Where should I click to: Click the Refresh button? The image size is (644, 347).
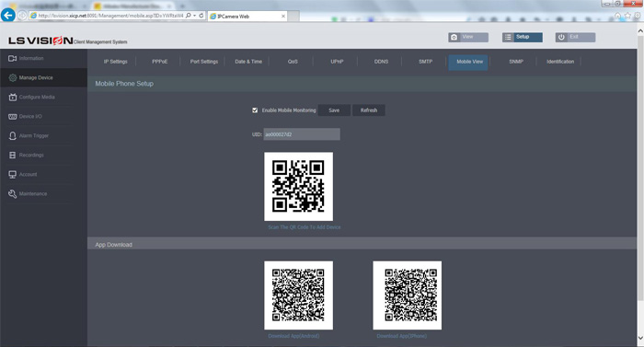pyautogui.click(x=369, y=110)
